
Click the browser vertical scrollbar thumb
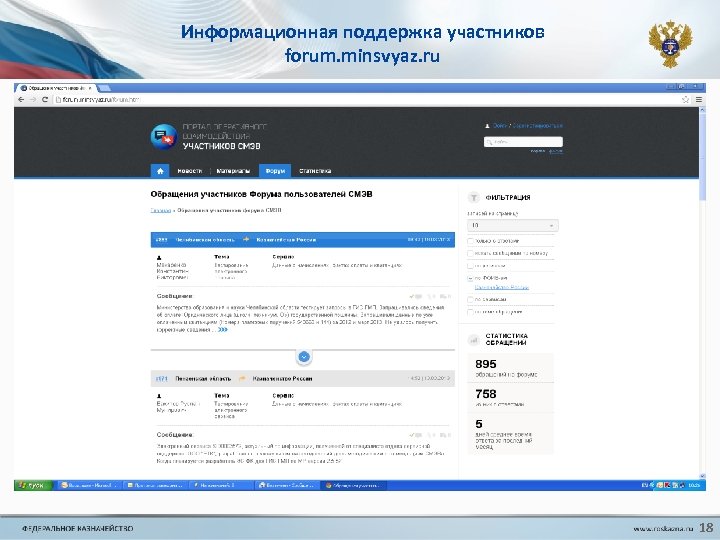coord(702,157)
